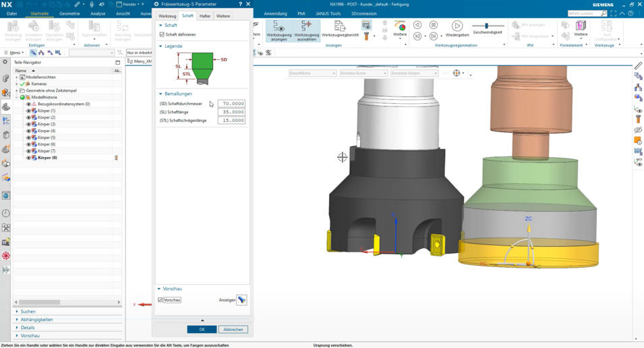
Task: Click the help icon in the ribbon corner
Action: click(631, 13)
